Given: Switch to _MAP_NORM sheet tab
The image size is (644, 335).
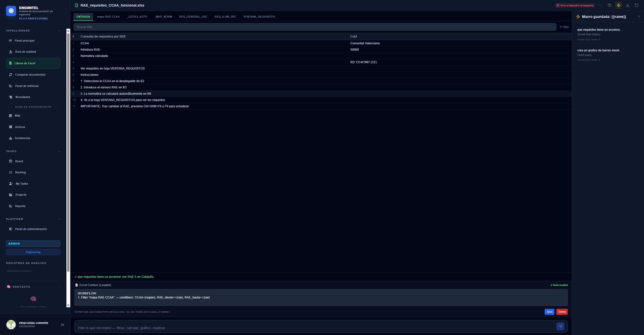Looking at the screenshot, I should 163,17.
